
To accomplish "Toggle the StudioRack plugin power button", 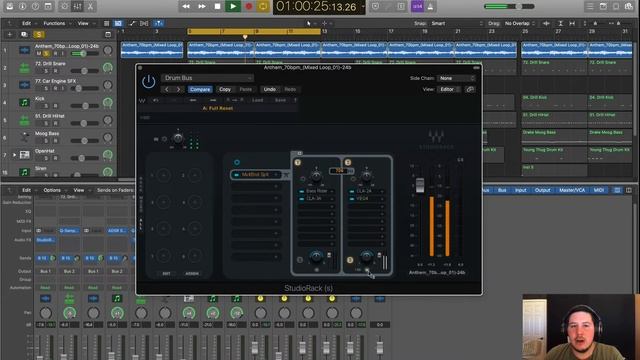I will (149, 82).
